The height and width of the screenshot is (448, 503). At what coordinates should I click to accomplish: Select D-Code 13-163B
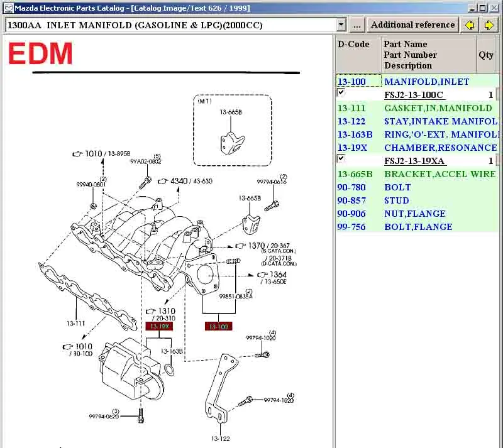pyautogui.click(x=355, y=134)
